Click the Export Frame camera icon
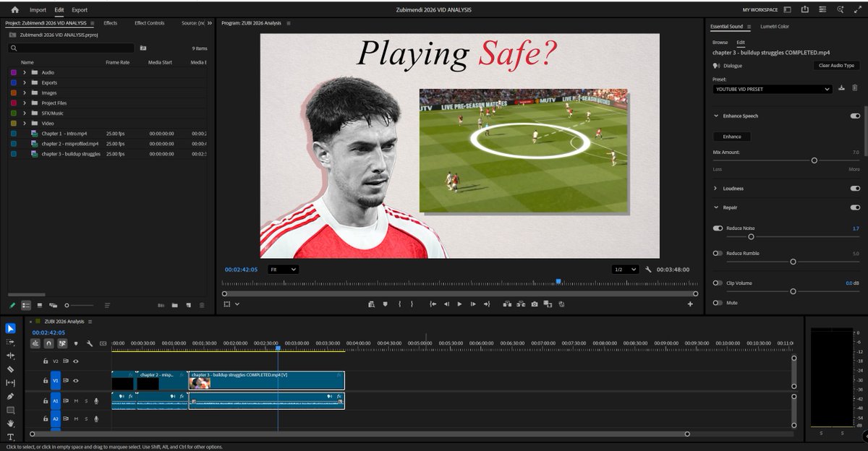868x451 pixels. point(535,304)
